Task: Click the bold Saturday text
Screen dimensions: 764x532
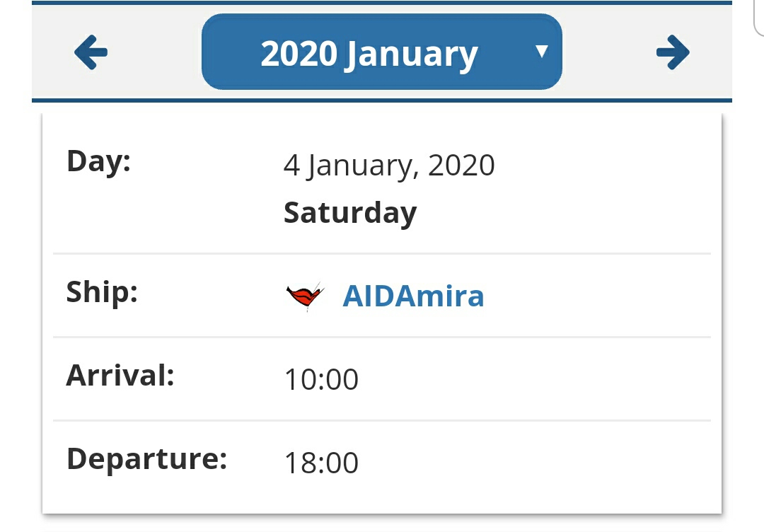Action: tap(350, 212)
